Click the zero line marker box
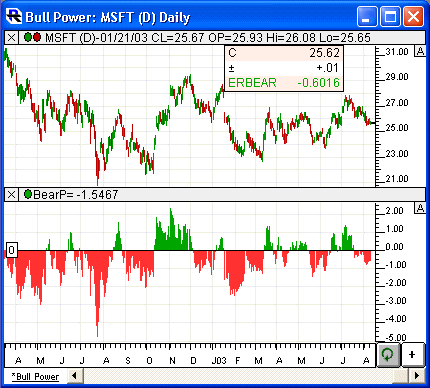The image size is (430, 388). (x=12, y=250)
